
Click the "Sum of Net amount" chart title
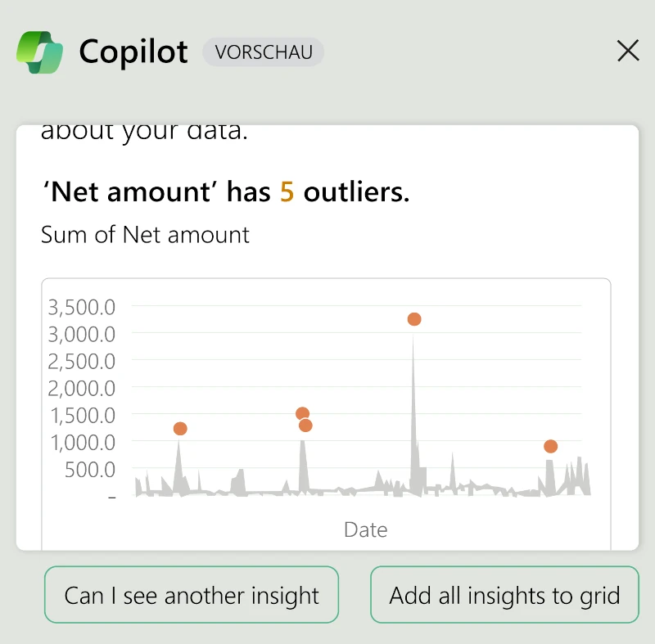tap(145, 235)
